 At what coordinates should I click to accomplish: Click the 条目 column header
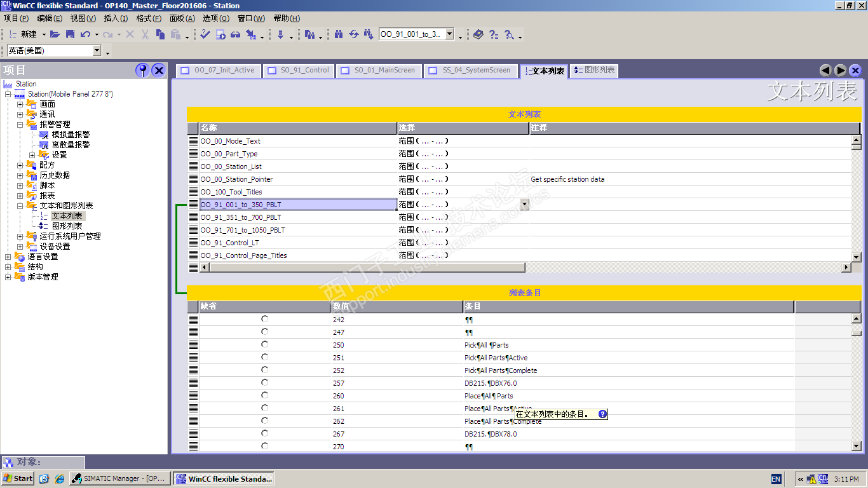(x=628, y=306)
